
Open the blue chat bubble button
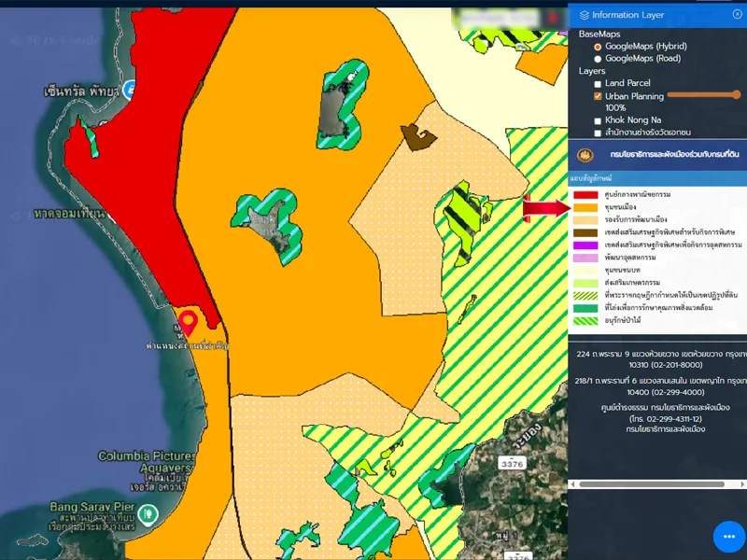point(729,537)
